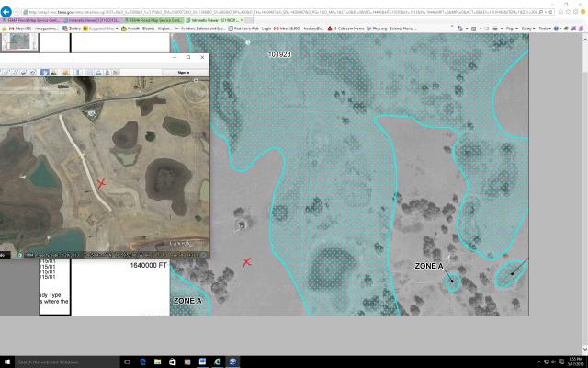588x368 pixels.
Task: Open the Safety menu in command bar
Action: click(x=527, y=29)
